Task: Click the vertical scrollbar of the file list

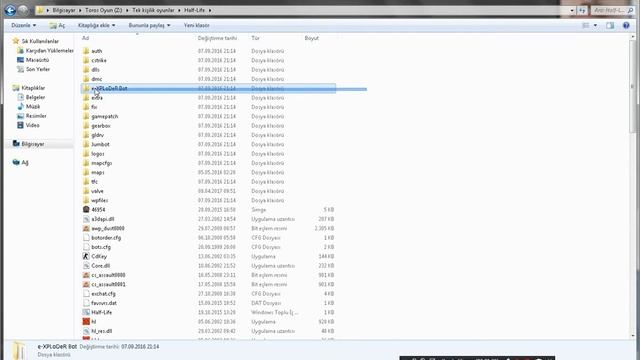Action: (x=633, y=186)
